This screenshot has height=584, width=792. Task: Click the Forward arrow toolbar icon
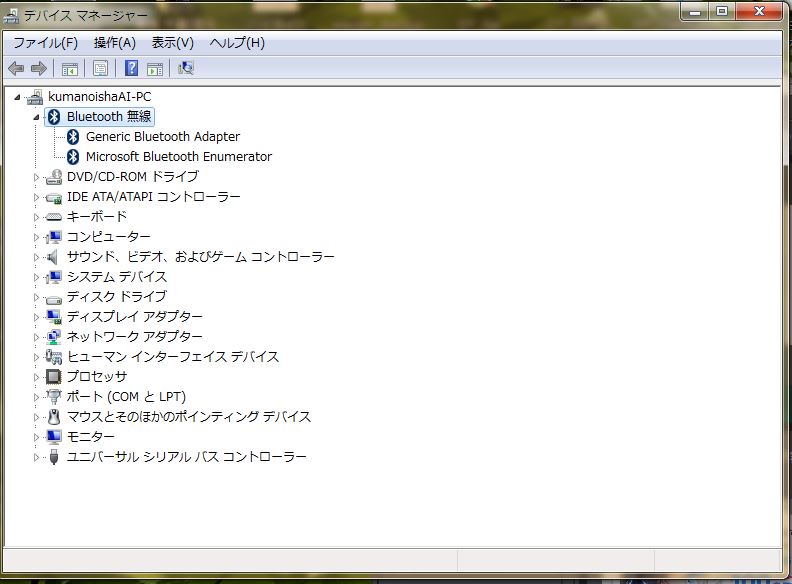click(x=39, y=68)
